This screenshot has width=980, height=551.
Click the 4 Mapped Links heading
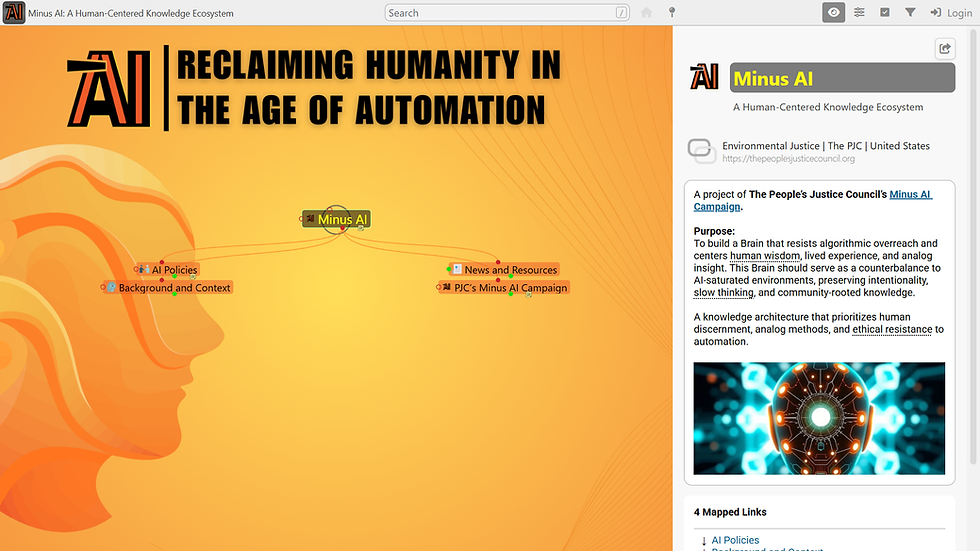click(730, 512)
